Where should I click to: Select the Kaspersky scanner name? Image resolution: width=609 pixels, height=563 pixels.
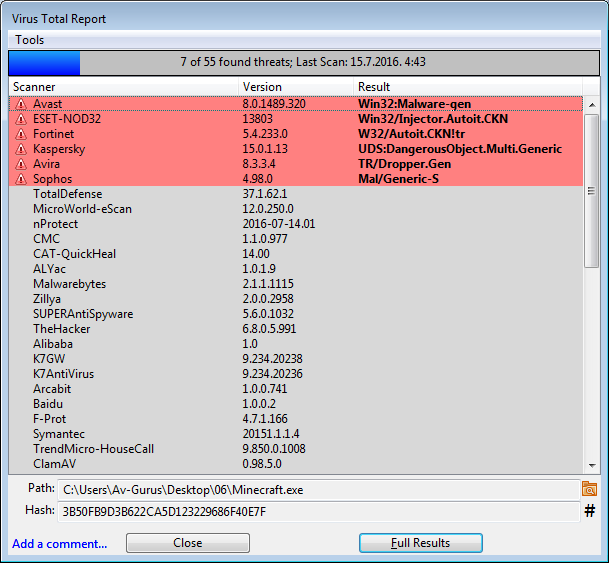59,149
